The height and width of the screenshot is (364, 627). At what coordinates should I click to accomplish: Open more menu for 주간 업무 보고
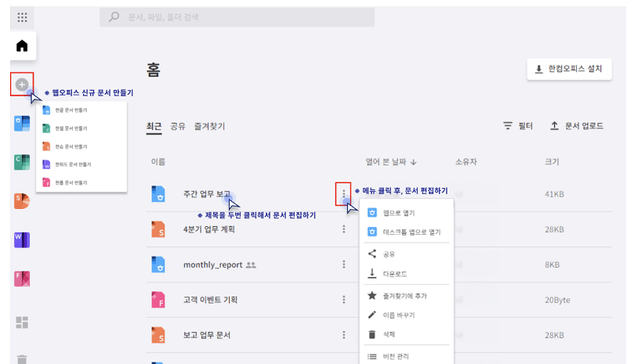[343, 194]
